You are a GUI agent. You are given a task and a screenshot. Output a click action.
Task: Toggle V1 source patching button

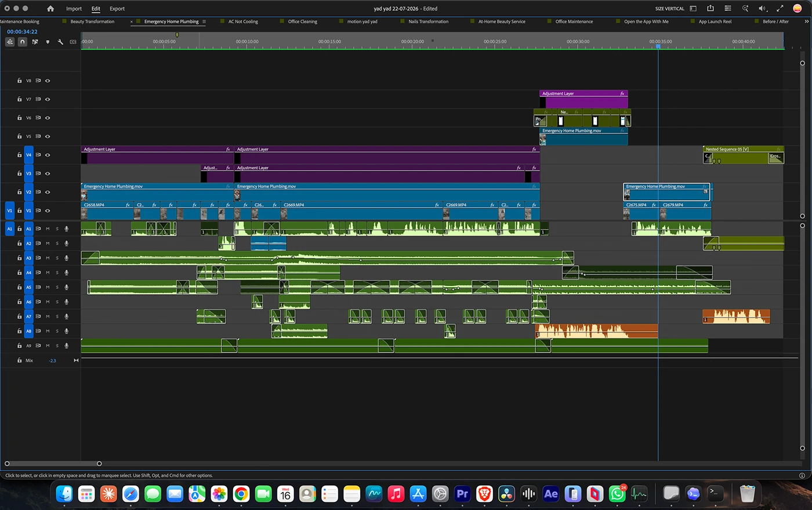9,211
